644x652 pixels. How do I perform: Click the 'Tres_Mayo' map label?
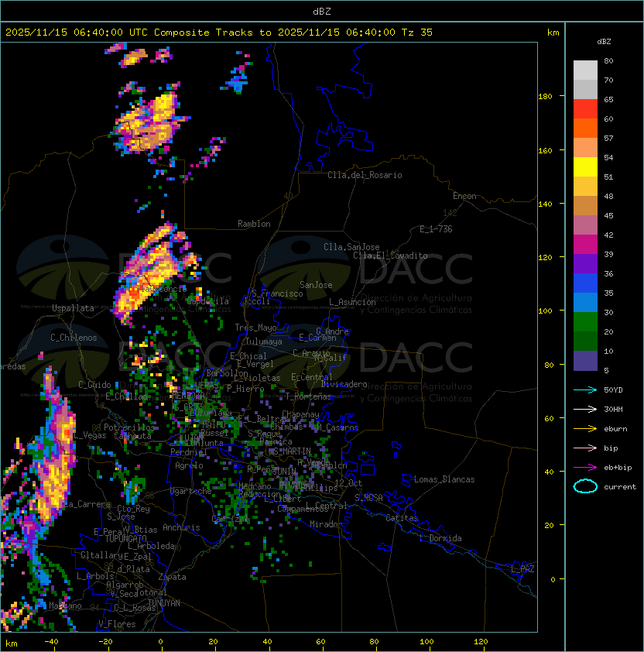255,328
